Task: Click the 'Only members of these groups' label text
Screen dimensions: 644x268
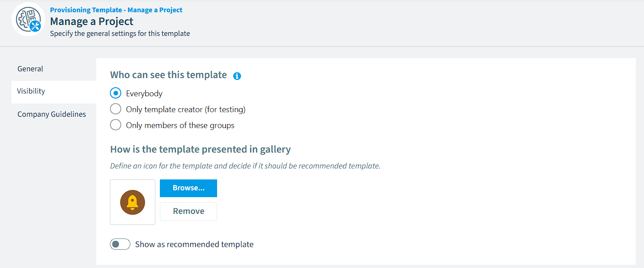Action: click(180, 125)
